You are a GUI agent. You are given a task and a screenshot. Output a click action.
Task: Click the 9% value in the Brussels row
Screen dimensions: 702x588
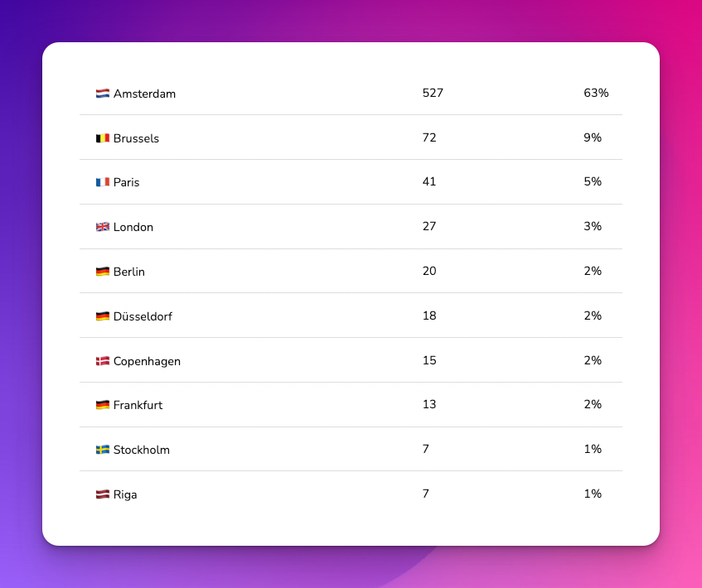point(593,137)
